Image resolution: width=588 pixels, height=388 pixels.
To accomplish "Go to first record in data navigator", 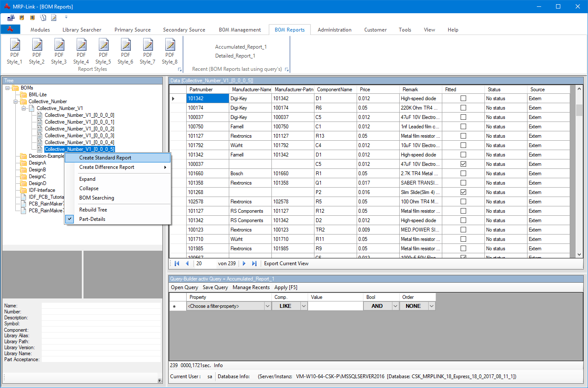I will coord(177,263).
